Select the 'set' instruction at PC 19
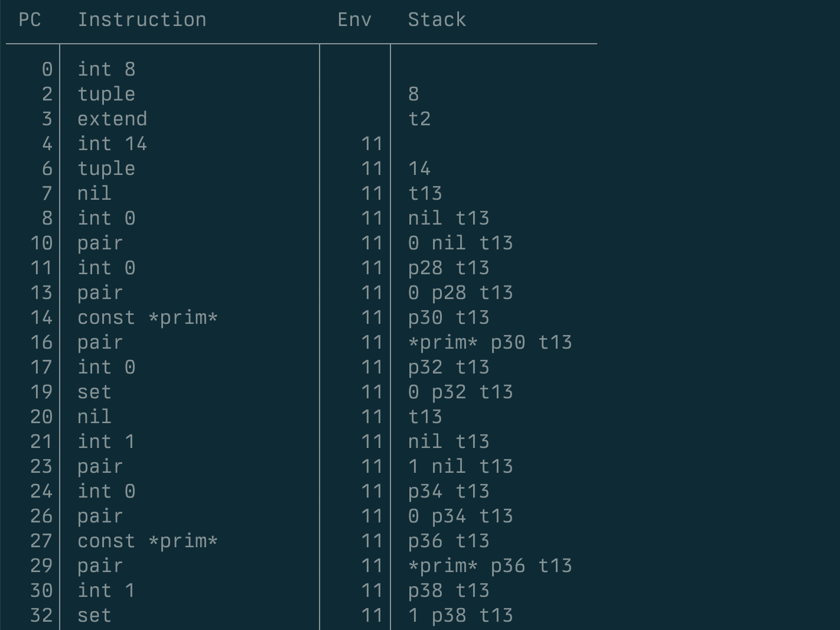Viewport: 840px width, 630px height. [x=95, y=392]
